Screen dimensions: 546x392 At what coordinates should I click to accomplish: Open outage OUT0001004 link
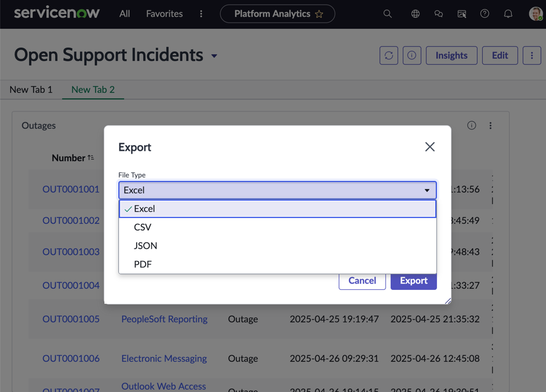pos(71,285)
